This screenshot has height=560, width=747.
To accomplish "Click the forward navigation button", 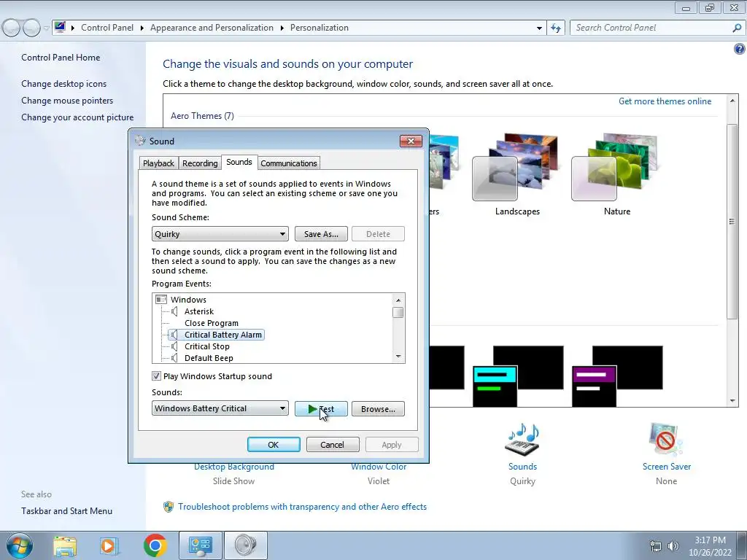I will (x=31, y=28).
